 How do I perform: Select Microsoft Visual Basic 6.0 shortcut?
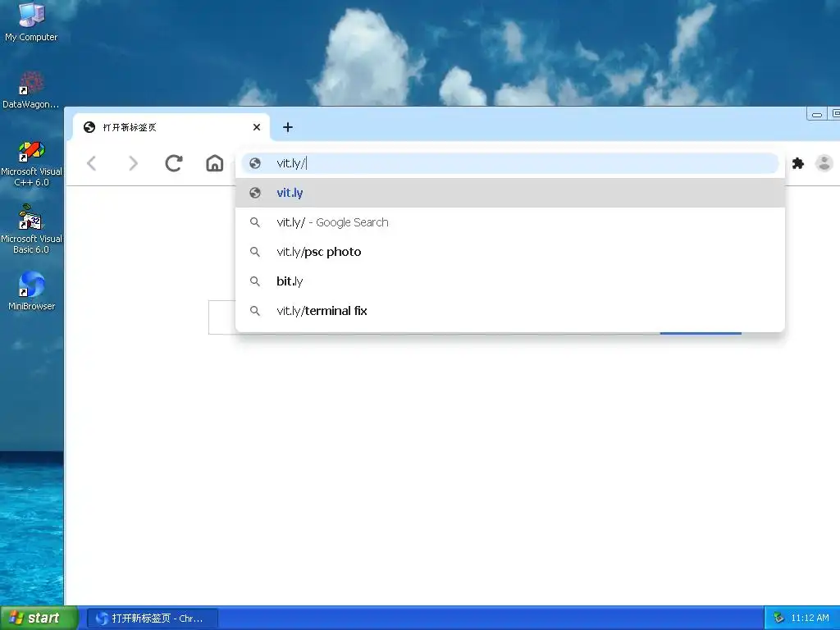pyautogui.click(x=31, y=230)
